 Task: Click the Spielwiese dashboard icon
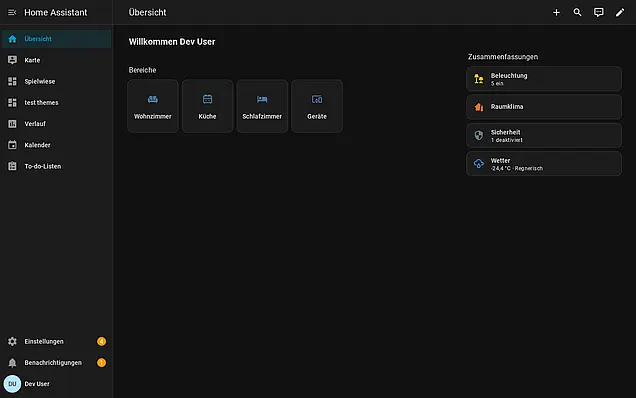12,81
